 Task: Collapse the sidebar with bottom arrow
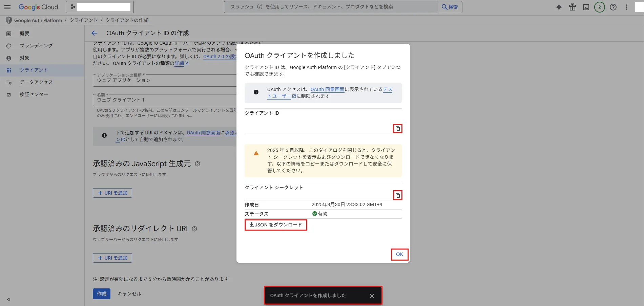[x=8, y=300]
